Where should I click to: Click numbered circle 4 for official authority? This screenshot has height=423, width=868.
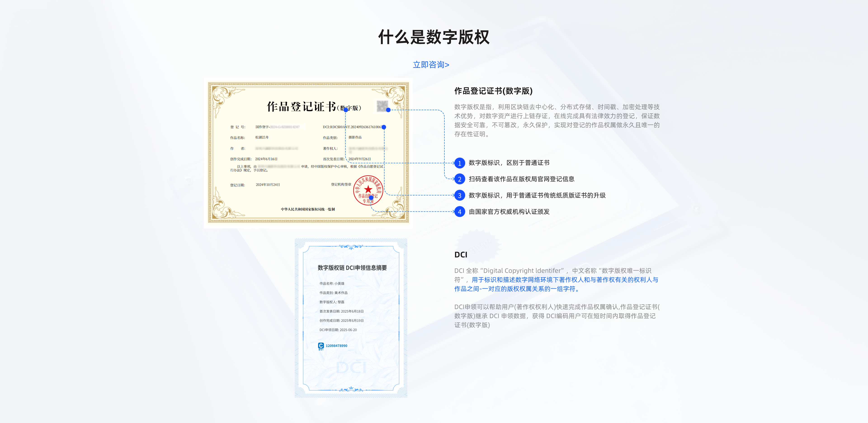point(459,212)
